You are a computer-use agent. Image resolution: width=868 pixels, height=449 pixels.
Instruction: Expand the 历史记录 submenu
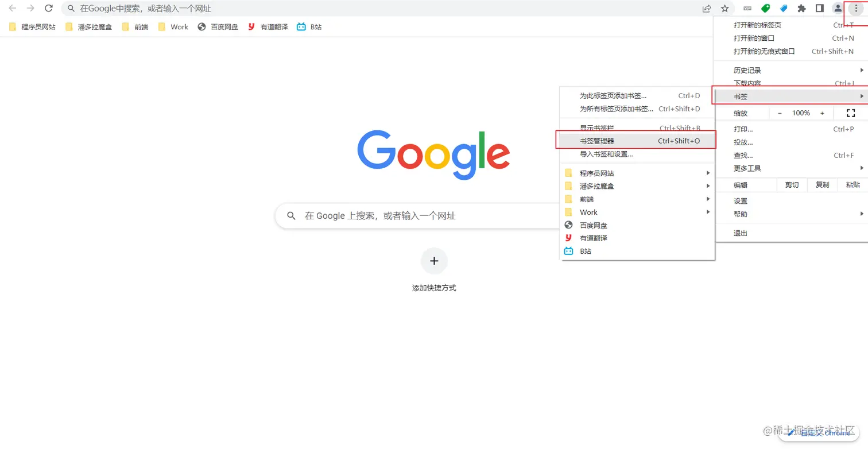click(x=792, y=70)
